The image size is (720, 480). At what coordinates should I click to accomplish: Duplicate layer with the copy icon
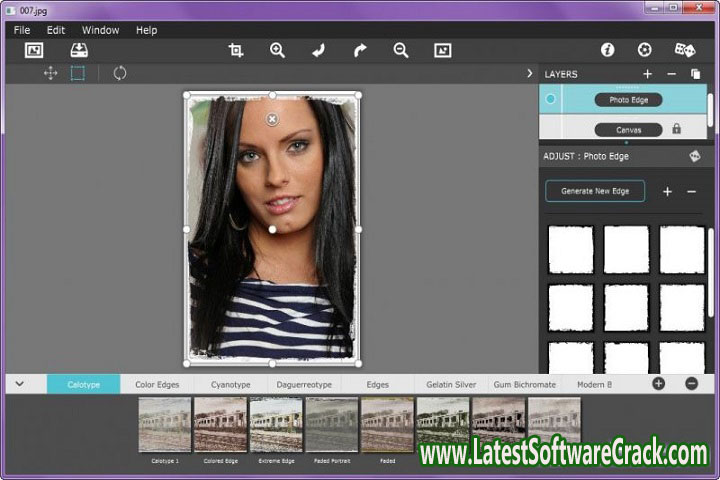click(x=696, y=74)
